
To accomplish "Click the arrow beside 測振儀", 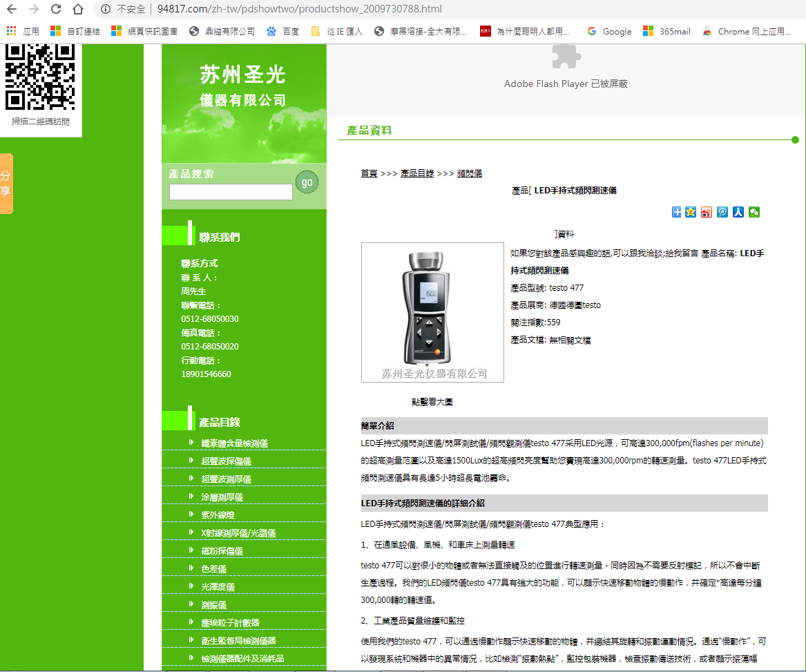I will pyautogui.click(x=191, y=604).
